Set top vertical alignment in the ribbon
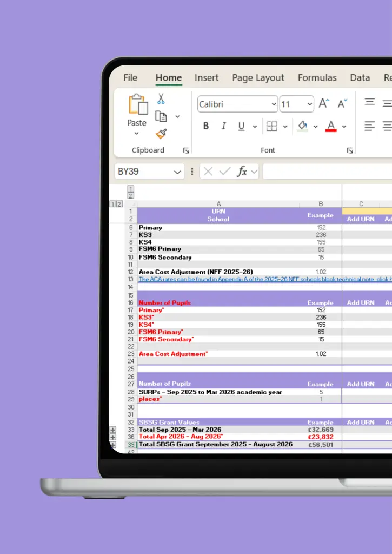Image resolution: width=392 pixels, height=554 pixels. 370,102
